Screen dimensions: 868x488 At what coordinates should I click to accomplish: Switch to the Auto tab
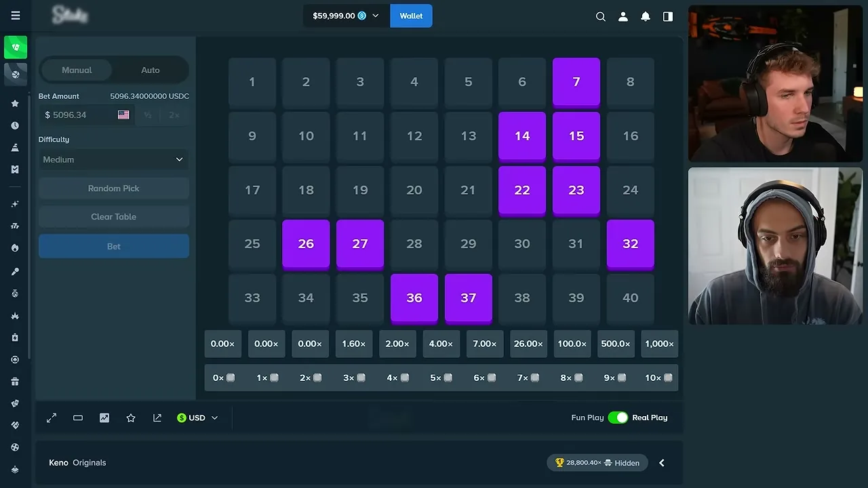(151, 70)
